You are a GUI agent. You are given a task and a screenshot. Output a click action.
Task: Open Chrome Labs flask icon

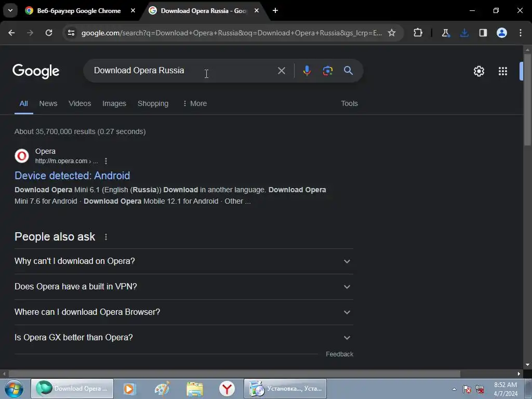tap(445, 33)
